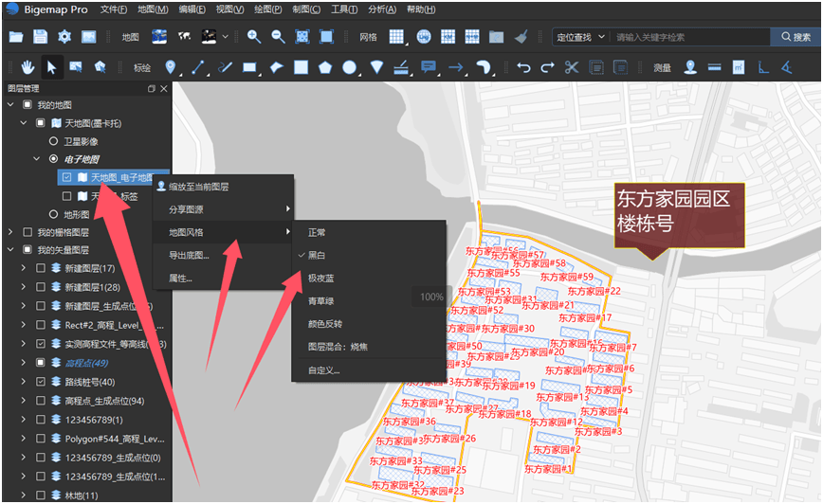Viewport: 823px width, 504px height.
Task: Open 分享图源 submenu
Action: click(223, 209)
